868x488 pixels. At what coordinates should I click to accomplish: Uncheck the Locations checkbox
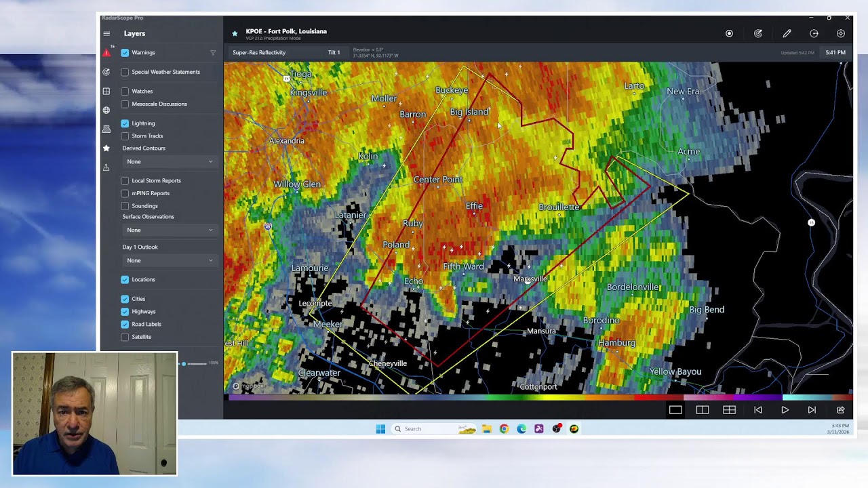tap(125, 279)
